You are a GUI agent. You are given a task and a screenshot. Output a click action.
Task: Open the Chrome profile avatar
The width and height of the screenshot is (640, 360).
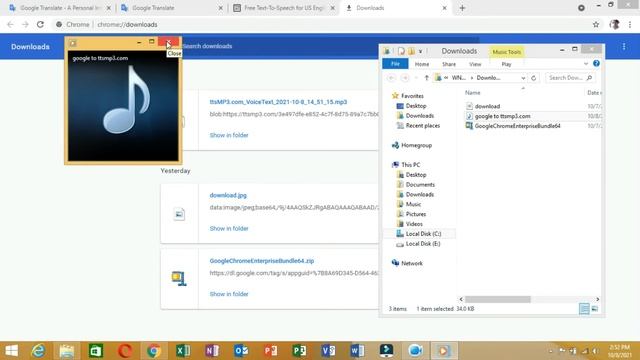[x=614, y=24]
